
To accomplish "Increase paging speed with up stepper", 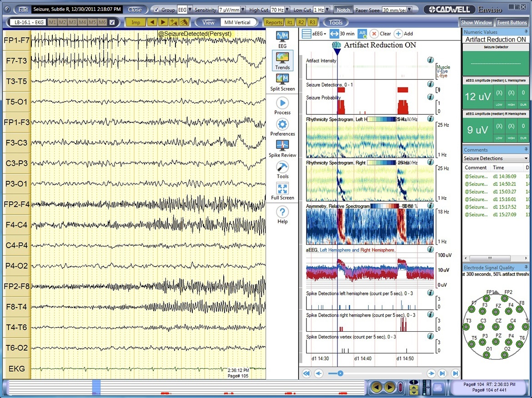I will tap(414, 387).
